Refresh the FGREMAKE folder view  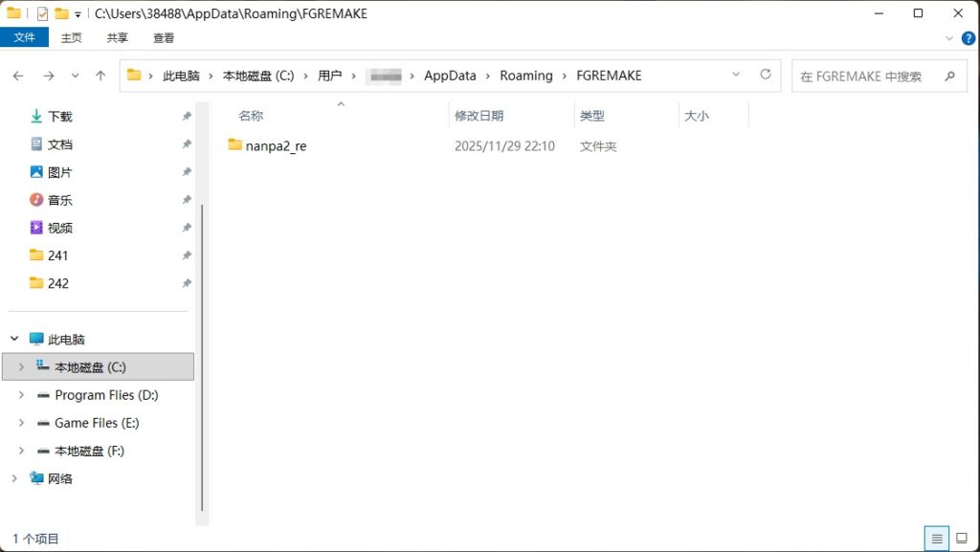coord(766,75)
